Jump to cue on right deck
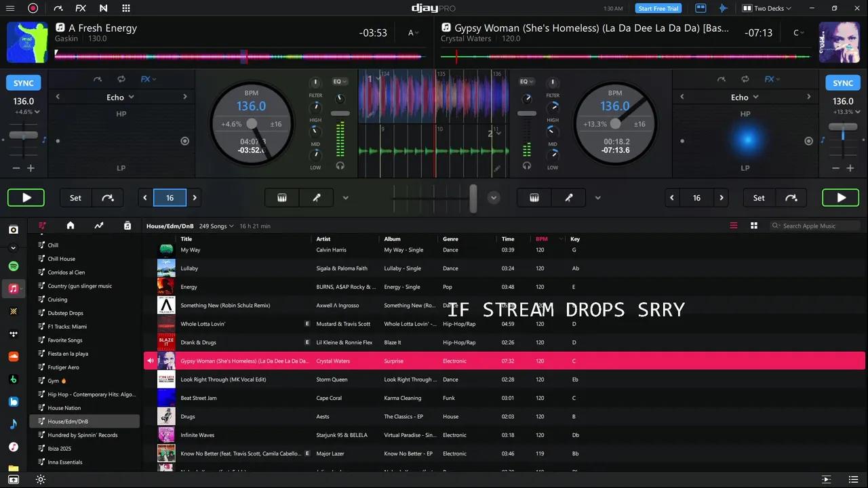The width and height of the screenshot is (868, 488). click(791, 198)
